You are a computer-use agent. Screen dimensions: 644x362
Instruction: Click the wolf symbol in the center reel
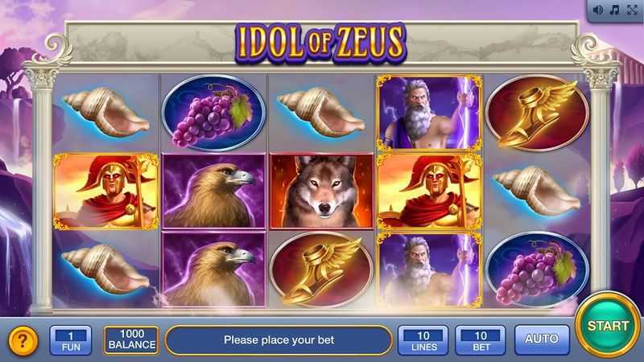[x=321, y=191]
